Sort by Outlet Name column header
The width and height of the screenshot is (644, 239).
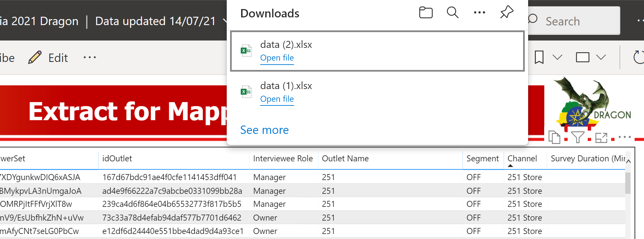[x=390, y=159]
